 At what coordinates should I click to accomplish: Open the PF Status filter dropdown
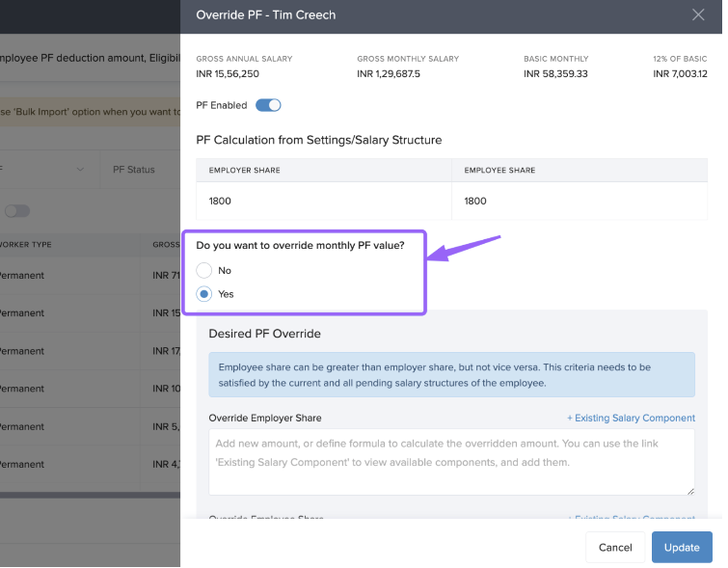pyautogui.click(x=140, y=170)
